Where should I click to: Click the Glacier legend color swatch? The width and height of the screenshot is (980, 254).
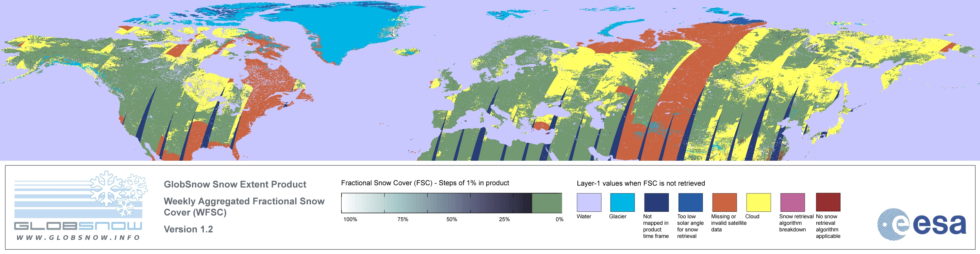coord(622,202)
